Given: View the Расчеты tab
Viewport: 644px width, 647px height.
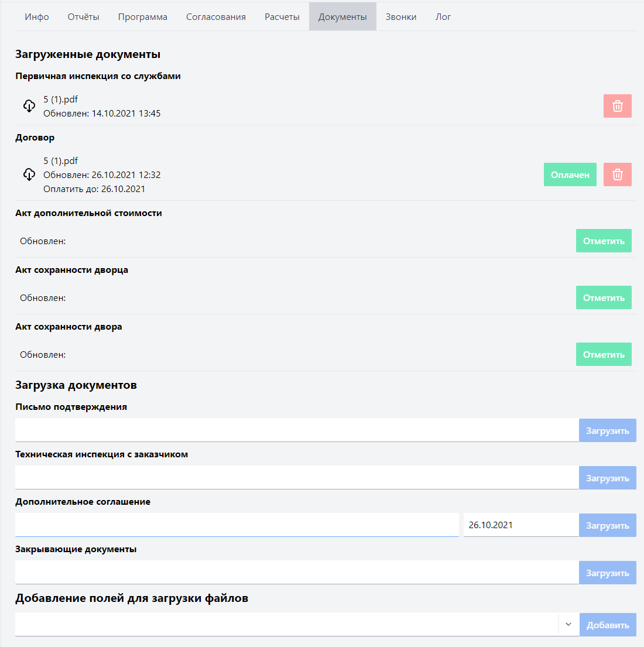Looking at the screenshot, I should [x=282, y=17].
